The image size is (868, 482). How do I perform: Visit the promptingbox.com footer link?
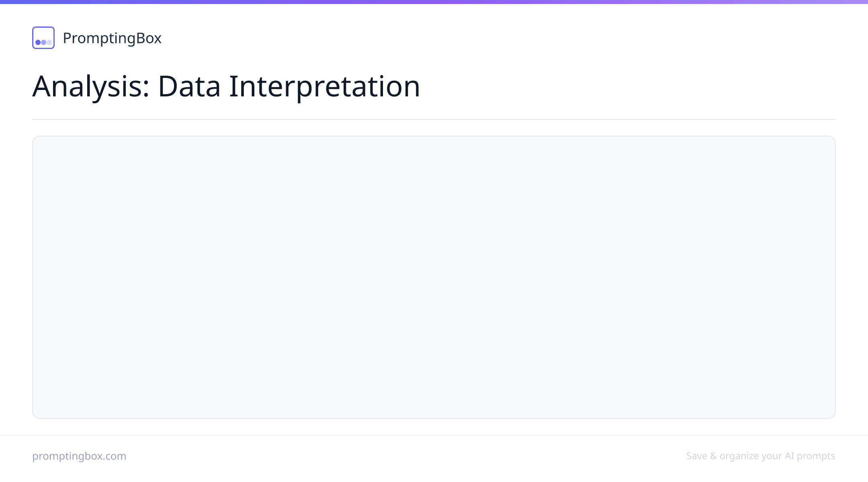(x=79, y=456)
